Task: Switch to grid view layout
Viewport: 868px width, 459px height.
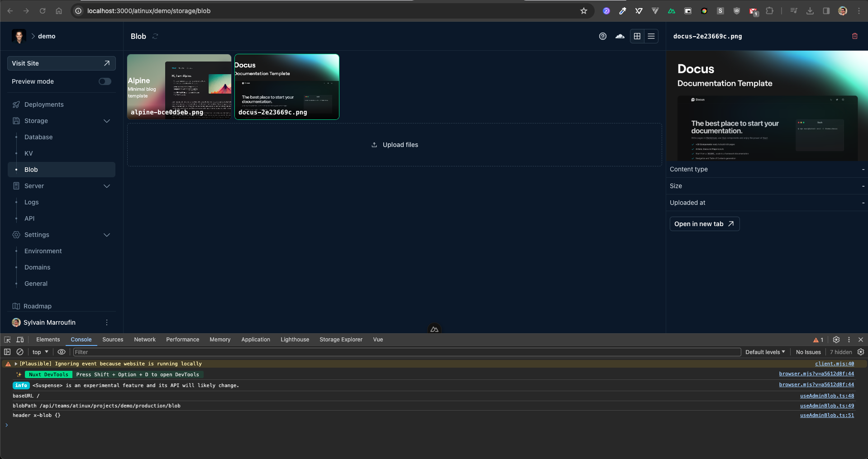Action: point(637,36)
